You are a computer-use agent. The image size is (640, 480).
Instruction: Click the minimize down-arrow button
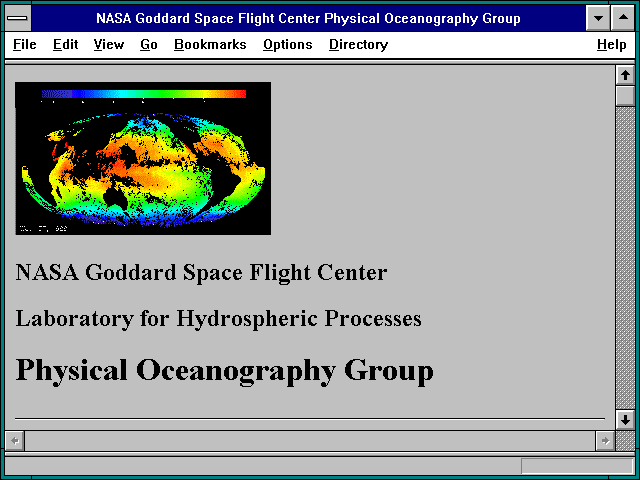[x=598, y=18]
